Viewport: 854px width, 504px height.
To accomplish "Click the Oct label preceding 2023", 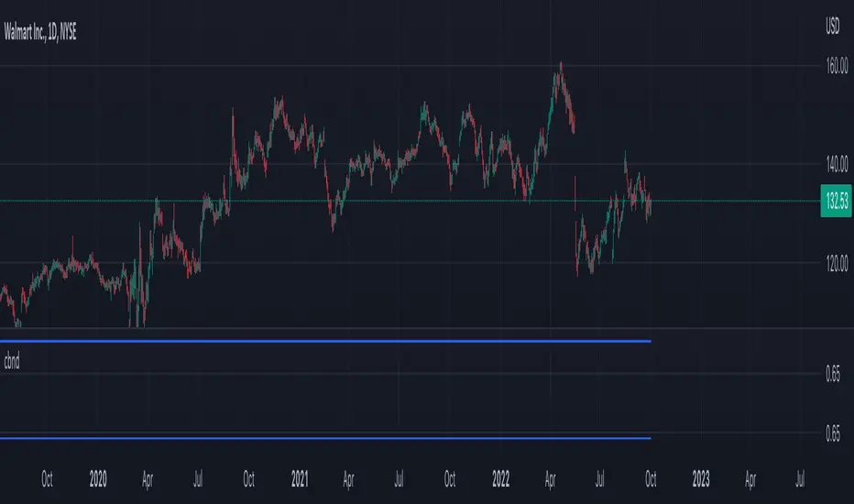I will (651, 479).
